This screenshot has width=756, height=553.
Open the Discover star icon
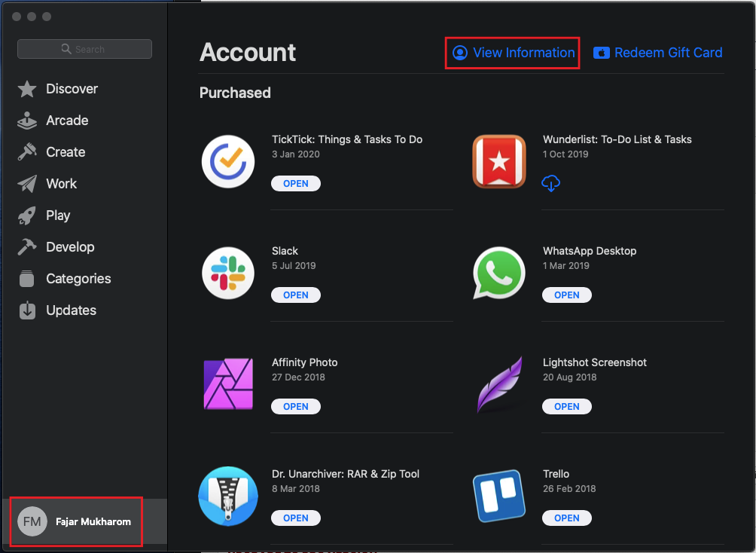pyautogui.click(x=27, y=89)
